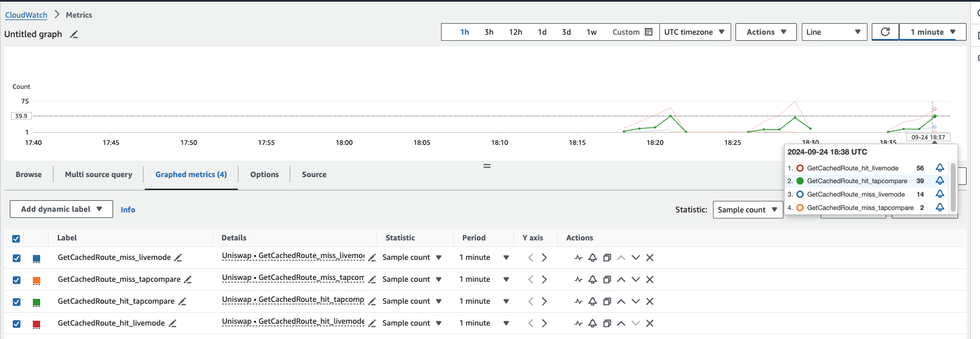Duplicate the GetCachedRoute_miss_tapcompare metric row
Screen dimensions: 980x339
click(606, 280)
